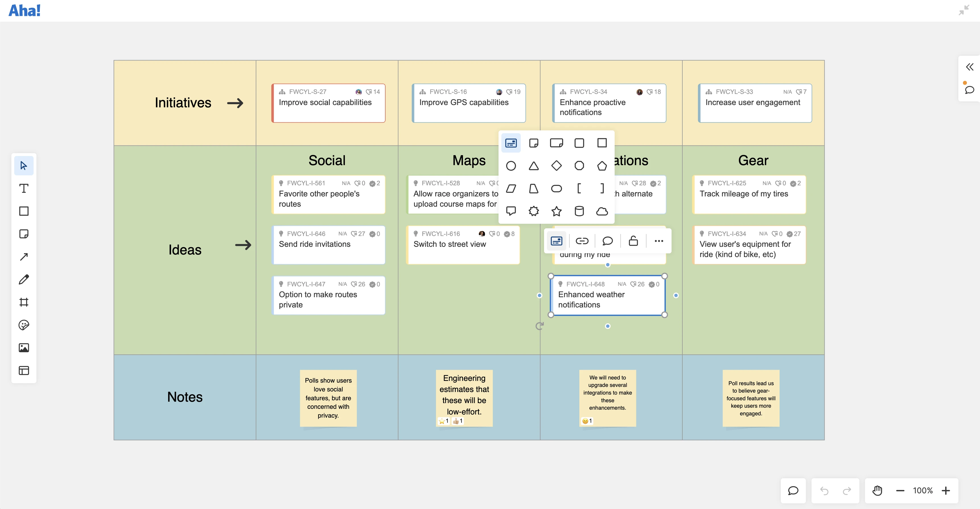Image resolution: width=980 pixels, height=509 pixels.
Task: Exit fullscreen with collapse arrows icon
Action: coord(964,10)
